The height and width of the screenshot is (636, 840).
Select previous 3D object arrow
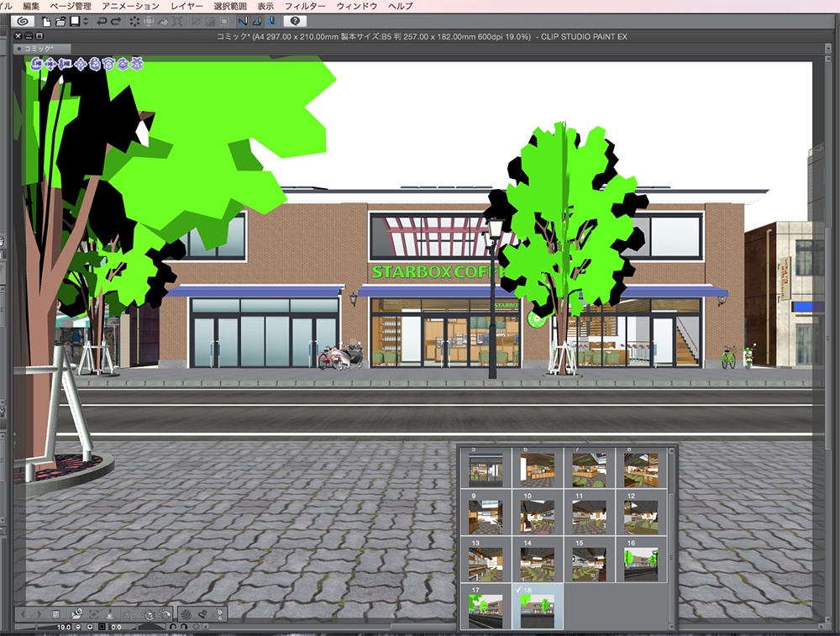(23, 614)
